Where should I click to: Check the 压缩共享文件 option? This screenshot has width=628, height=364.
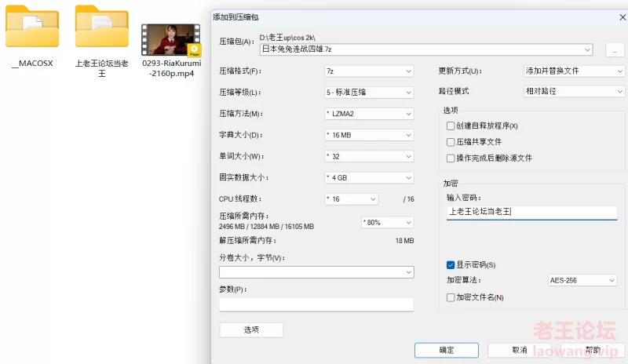click(x=451, y=142)
